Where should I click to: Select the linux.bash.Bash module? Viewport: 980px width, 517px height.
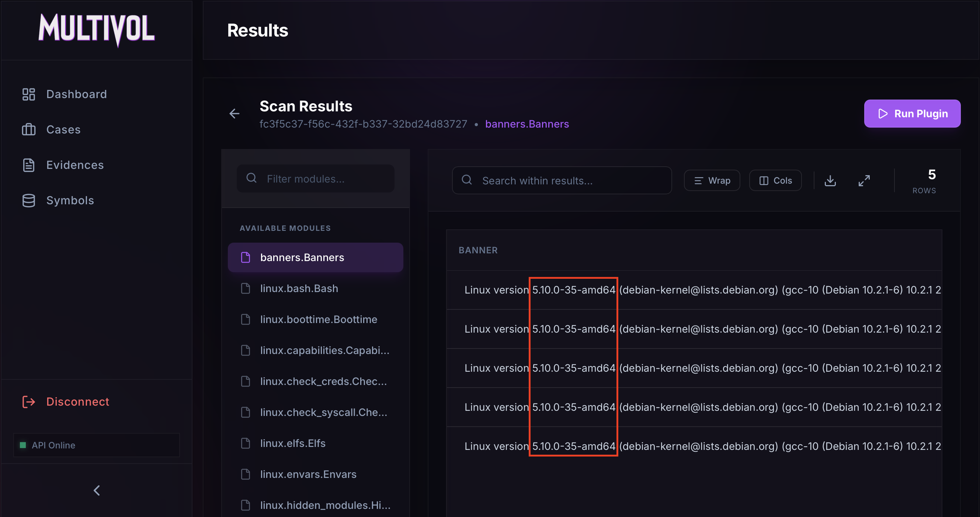point(299,288)
